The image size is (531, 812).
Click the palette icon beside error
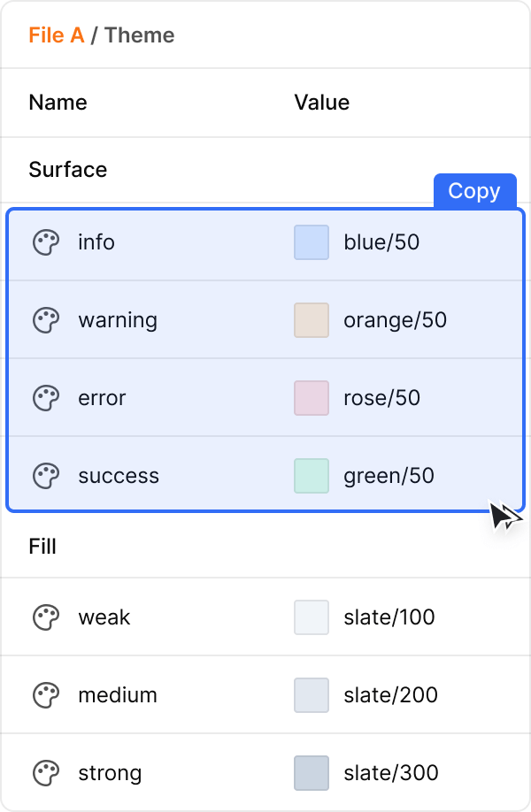click(46, 398)
